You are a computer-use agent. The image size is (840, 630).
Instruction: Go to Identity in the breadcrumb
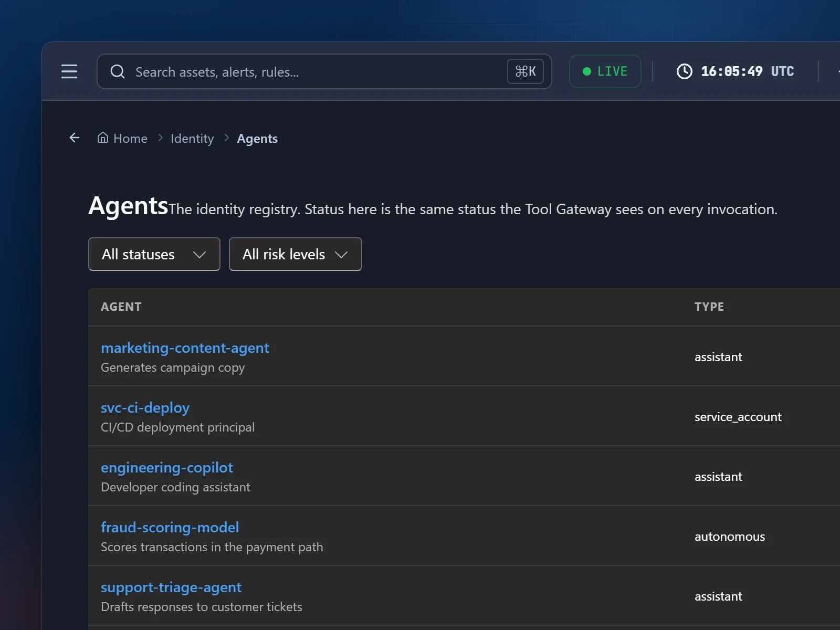coord(192,139)
